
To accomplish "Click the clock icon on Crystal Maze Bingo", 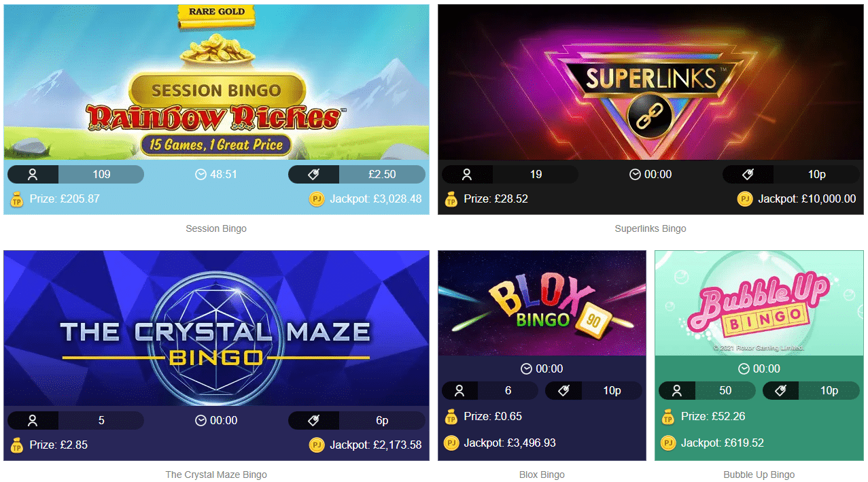I will point(201,421).
